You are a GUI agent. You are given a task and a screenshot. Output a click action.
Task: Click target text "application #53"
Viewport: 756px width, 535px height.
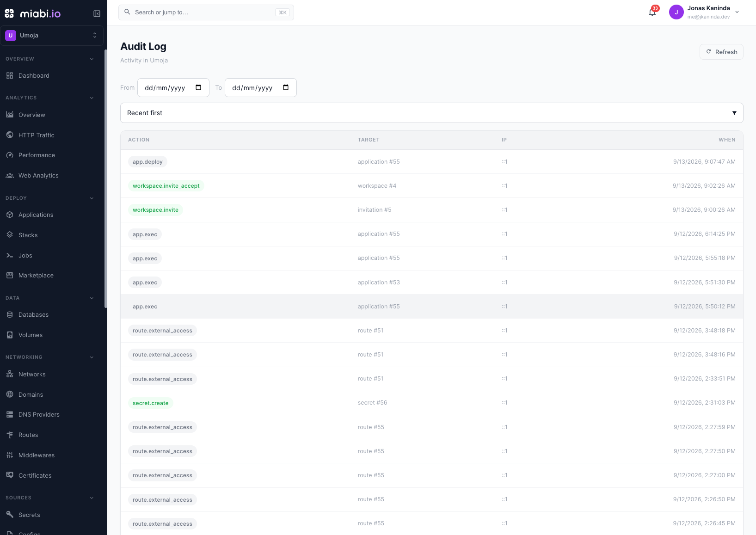tap(379, 283)
